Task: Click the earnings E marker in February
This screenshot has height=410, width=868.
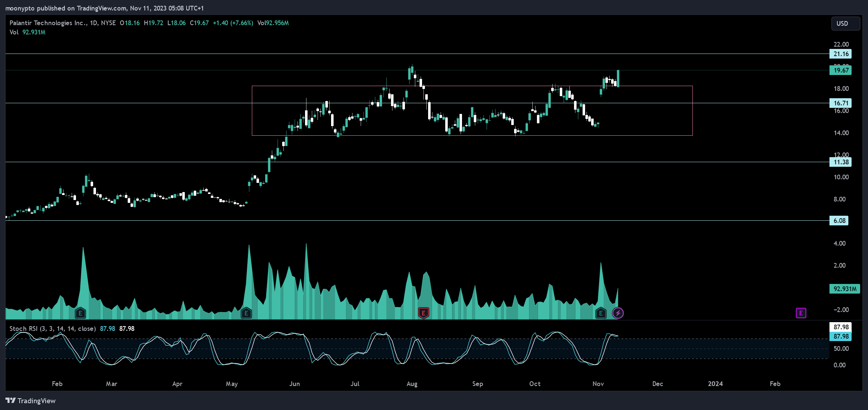Action: (x=80, y=313)
